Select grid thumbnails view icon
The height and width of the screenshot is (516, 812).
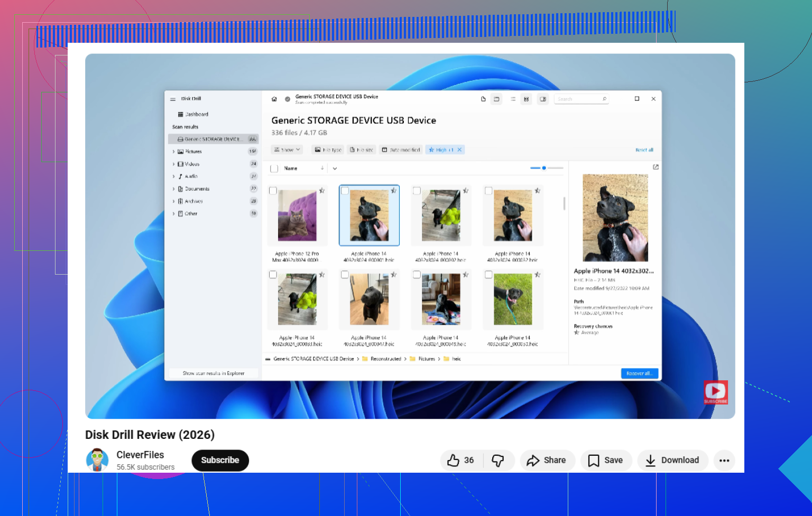(x=526, y=99)
